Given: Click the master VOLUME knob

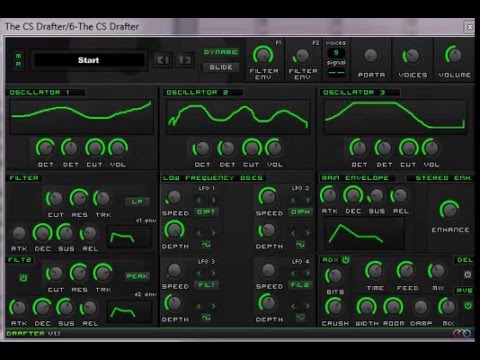Looking at the screenshot, I should point(454,55).
